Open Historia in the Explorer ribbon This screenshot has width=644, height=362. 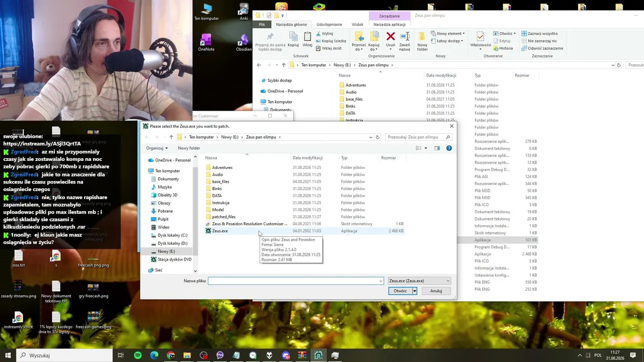pos(502,48)
